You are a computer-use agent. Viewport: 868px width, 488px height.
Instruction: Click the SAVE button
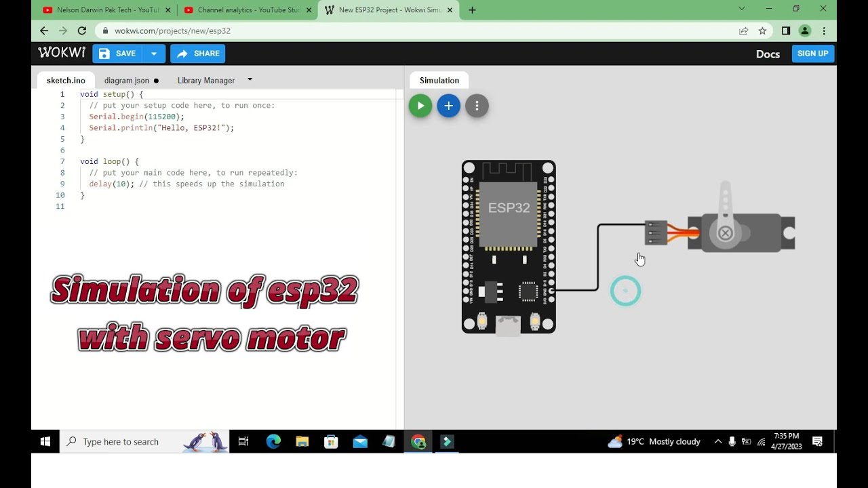[118, 54]
